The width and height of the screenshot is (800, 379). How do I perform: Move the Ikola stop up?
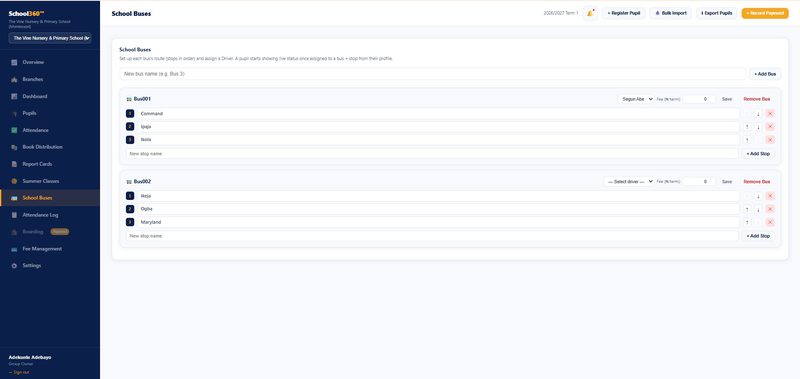click(x=747, y=140)
